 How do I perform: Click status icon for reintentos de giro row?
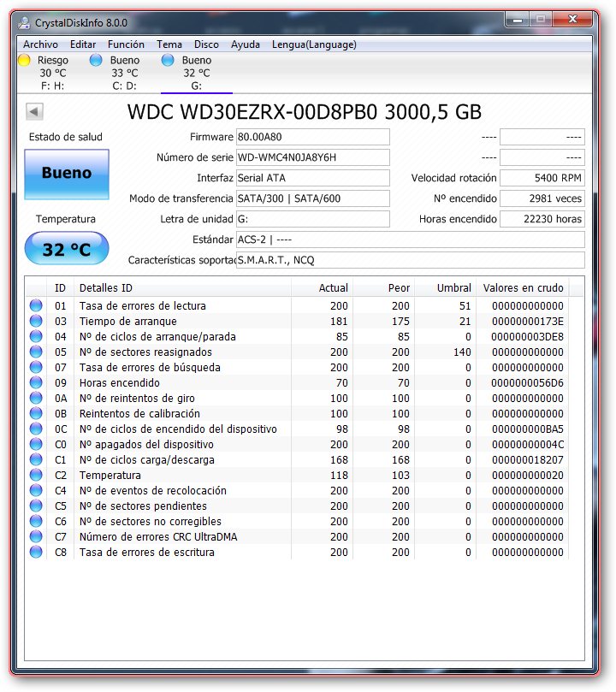(36, 398)
